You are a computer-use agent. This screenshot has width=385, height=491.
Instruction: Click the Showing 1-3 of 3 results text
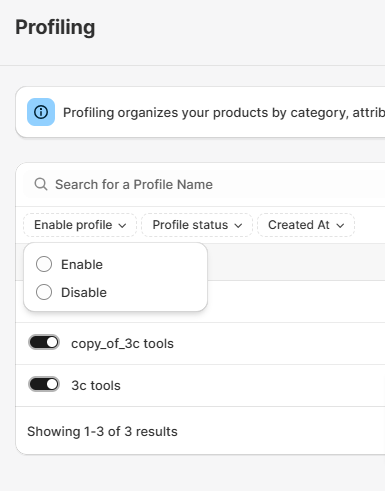click(x=102, y=431)
